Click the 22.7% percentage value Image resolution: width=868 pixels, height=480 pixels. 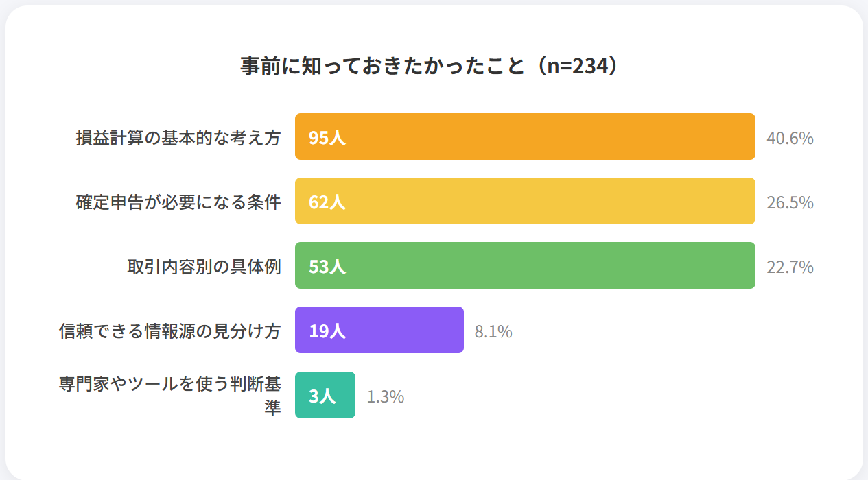(790, 267)
